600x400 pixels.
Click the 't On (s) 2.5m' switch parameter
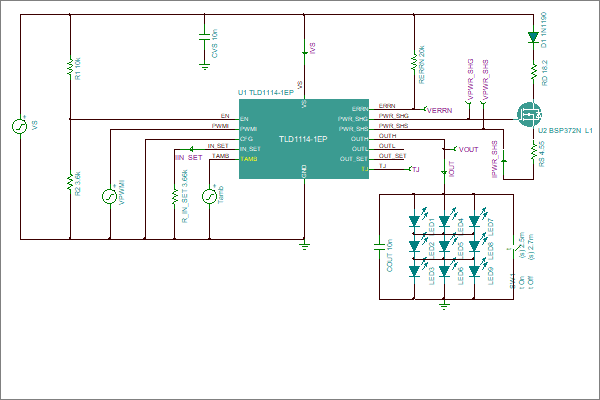tap(522, 260)
